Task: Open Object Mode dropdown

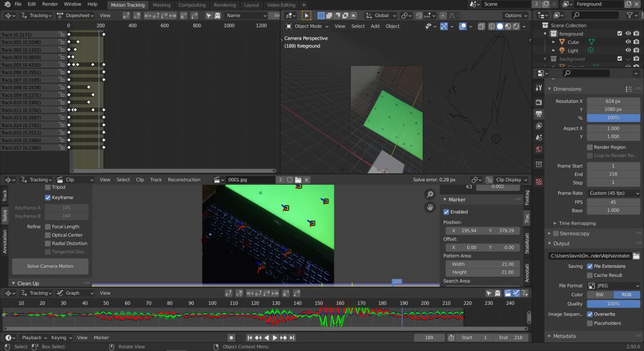Action: [308, 26]
